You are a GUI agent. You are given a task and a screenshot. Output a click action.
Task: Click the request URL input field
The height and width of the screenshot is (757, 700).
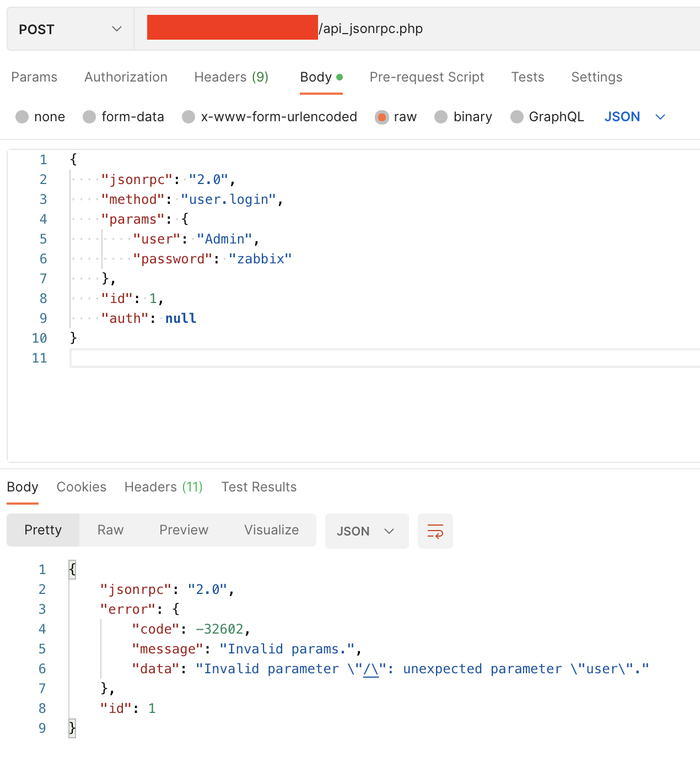point(417,29)
